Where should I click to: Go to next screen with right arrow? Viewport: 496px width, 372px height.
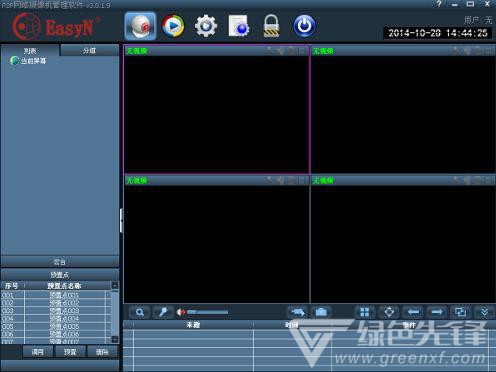(x=437, y=312)
